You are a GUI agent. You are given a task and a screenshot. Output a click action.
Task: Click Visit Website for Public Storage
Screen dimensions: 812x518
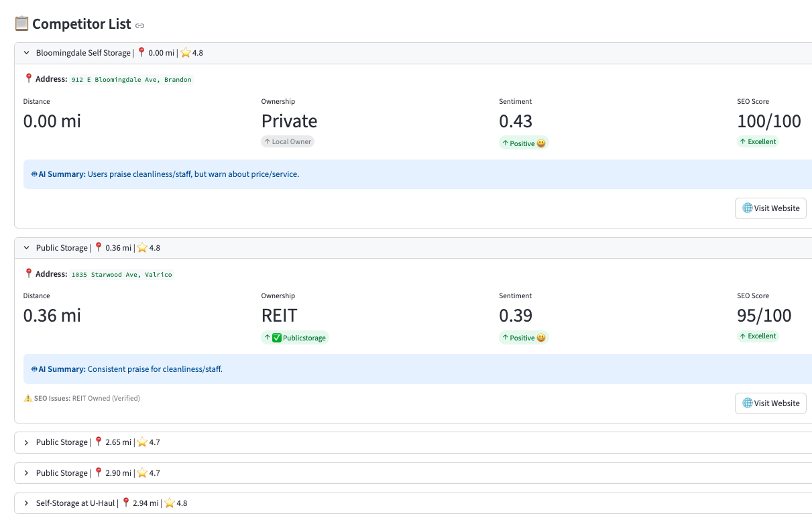click(770, 403)
